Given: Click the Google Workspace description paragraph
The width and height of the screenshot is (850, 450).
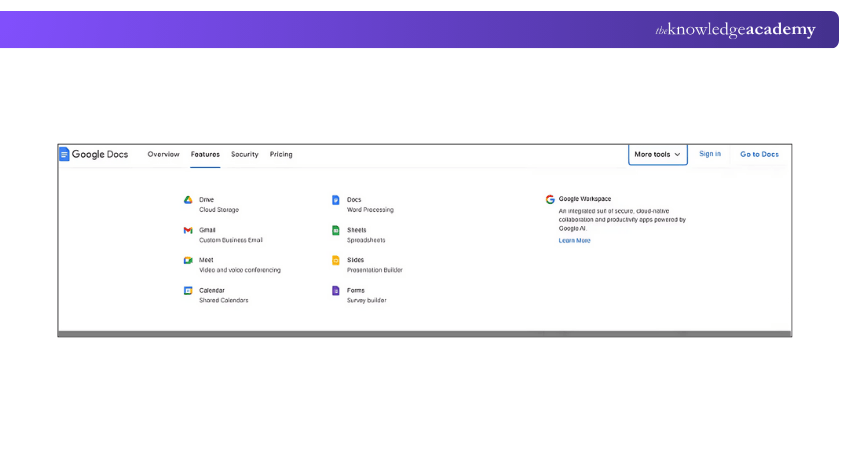Looking at the screenshot, I should (x=622, y=220).
